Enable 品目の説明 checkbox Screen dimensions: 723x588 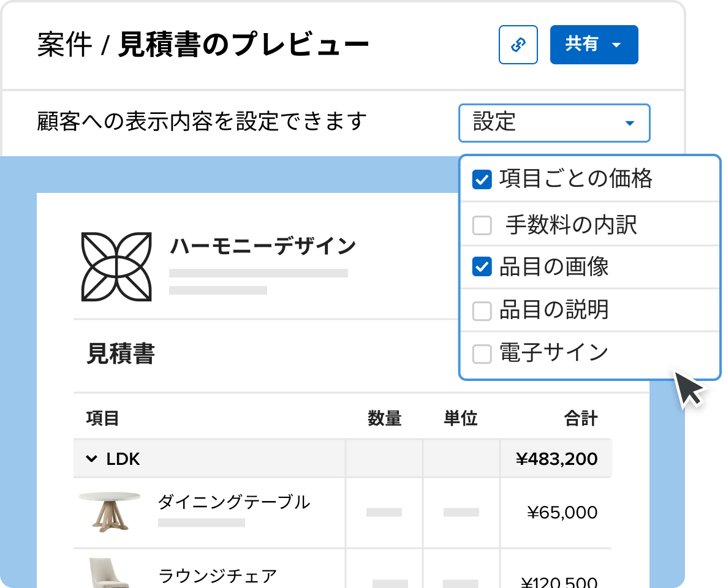(x=482, y=311)
